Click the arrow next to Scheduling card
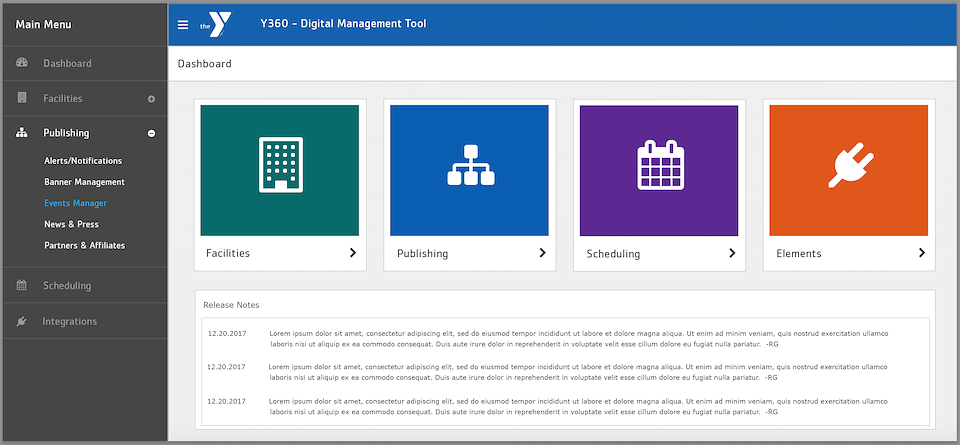Viewport: 960px width, 445px height. click(732, 253)
